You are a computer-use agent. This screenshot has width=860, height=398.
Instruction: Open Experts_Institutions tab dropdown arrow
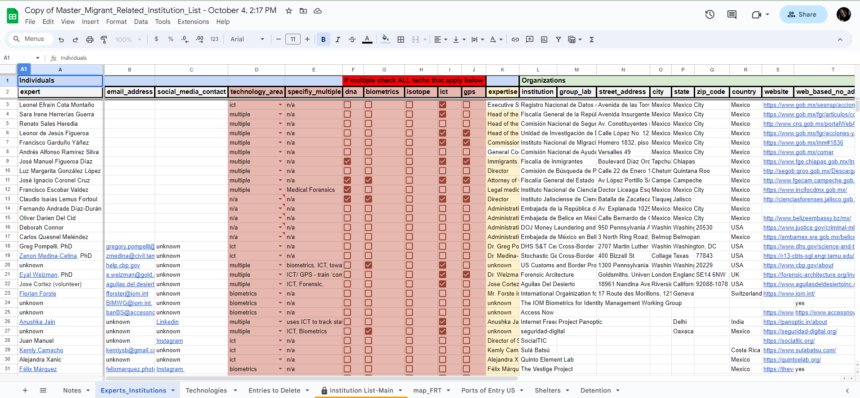tap(173, 390)
